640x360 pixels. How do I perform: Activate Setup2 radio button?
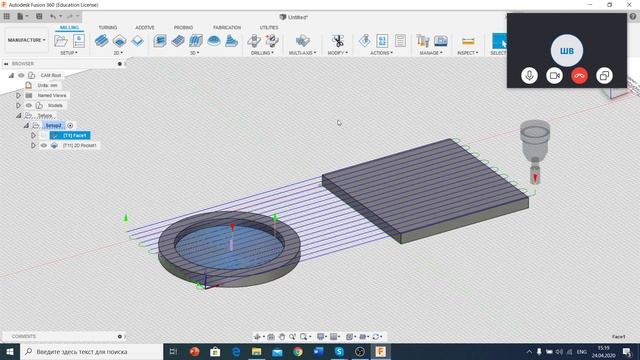pos(70,125)
